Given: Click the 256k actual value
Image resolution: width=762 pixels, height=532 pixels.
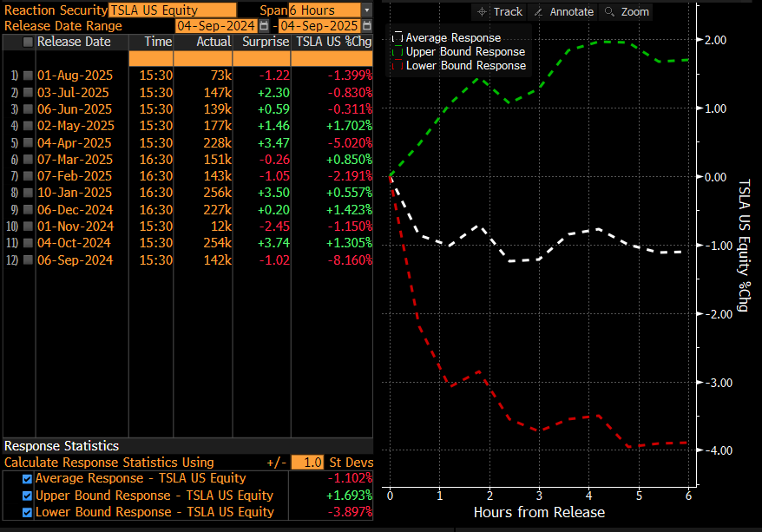Looking at the screenshot, I should click(217, 193).
